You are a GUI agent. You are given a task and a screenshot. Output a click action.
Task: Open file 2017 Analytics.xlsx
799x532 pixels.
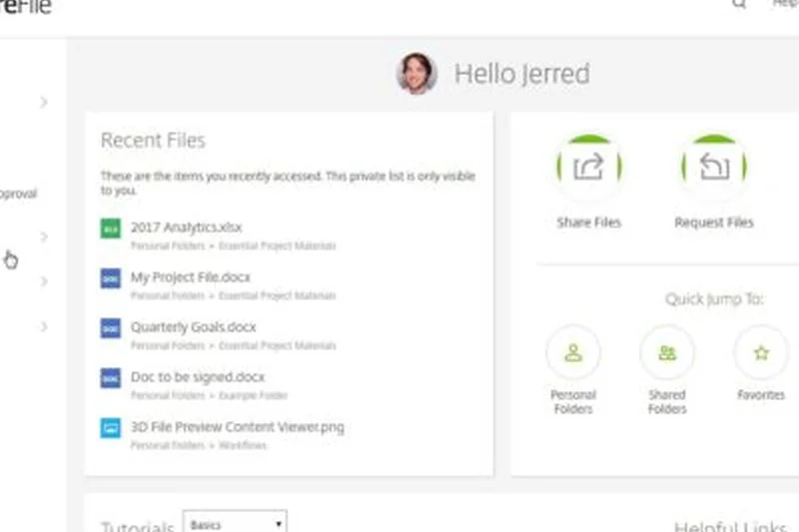pyautogui.click(x=186, y=227)
